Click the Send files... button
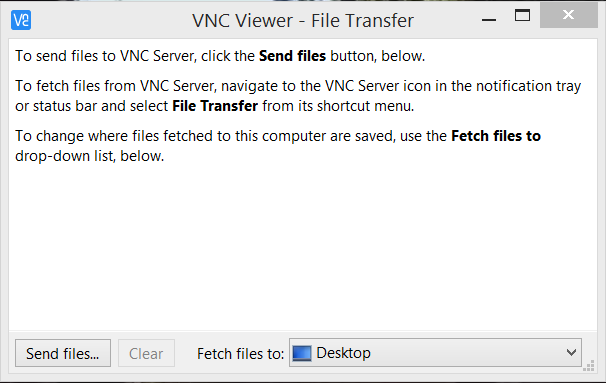Image resolution: width=606 pixels, height=383 pixels. 63,353
